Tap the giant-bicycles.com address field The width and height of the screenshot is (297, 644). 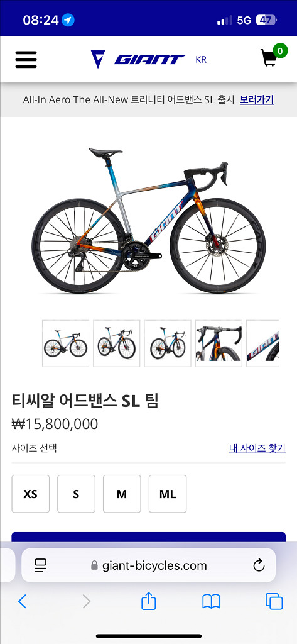coord(148,565)
